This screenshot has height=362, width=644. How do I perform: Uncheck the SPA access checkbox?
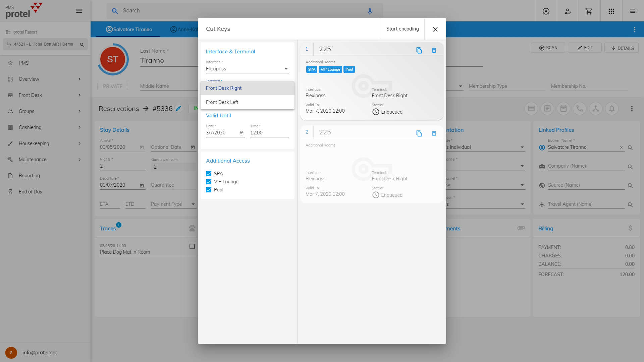209,174
